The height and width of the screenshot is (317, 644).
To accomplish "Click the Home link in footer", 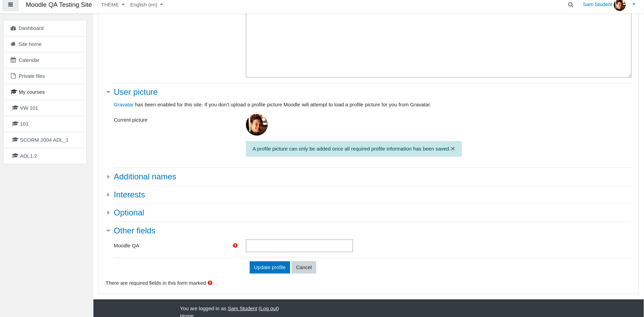I will coord(187,315).
